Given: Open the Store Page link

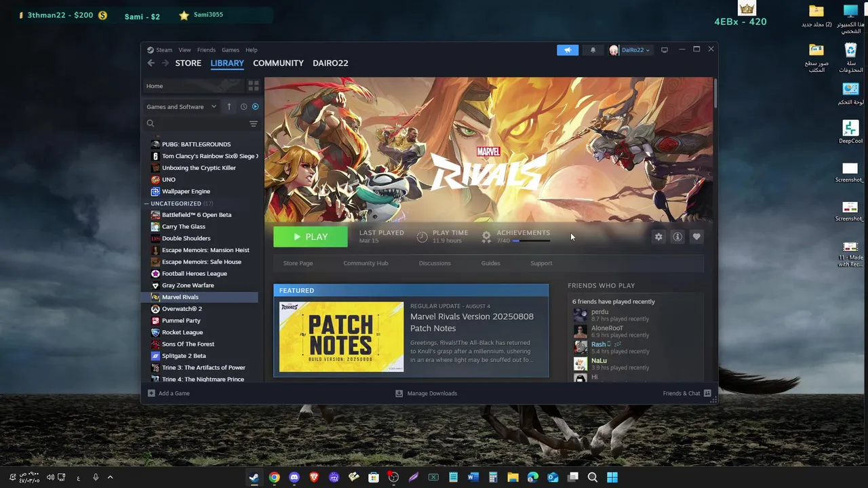Looking at the screenshot, I should click(298, 263).
